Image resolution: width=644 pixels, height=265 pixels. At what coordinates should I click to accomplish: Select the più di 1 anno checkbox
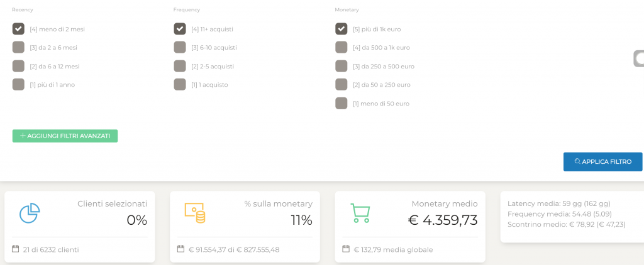tap(18, 85)
